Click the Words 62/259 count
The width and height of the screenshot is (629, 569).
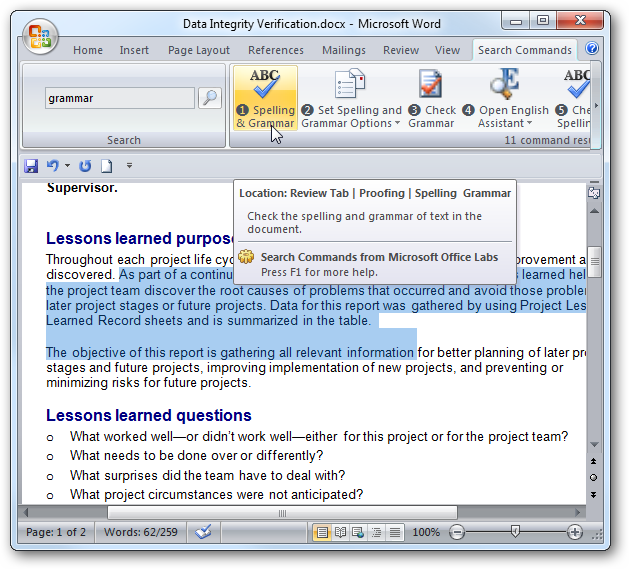[140, 532]
